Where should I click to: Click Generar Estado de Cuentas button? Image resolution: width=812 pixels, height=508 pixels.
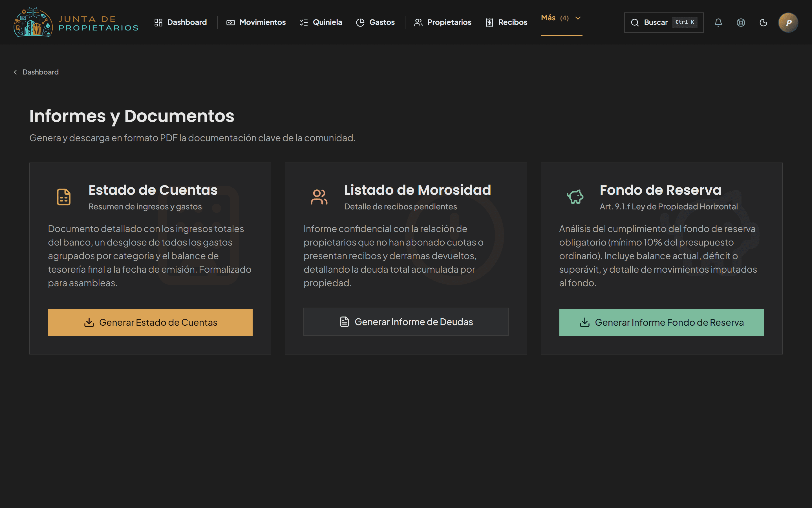coord(150,322)
